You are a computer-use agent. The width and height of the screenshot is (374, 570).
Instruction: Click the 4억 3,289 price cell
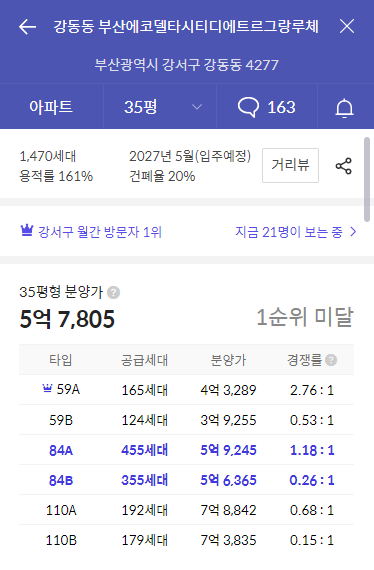228,390
